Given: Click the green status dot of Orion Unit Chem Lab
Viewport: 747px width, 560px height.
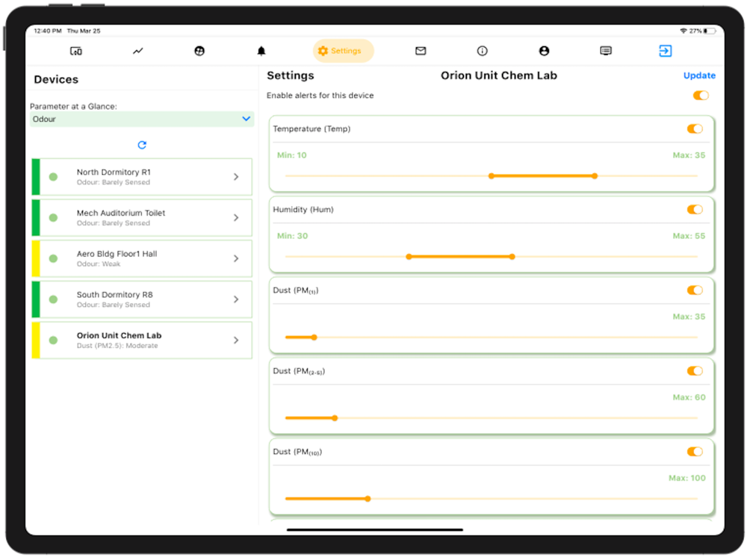Looking at the screenshot, I should 53,340.
